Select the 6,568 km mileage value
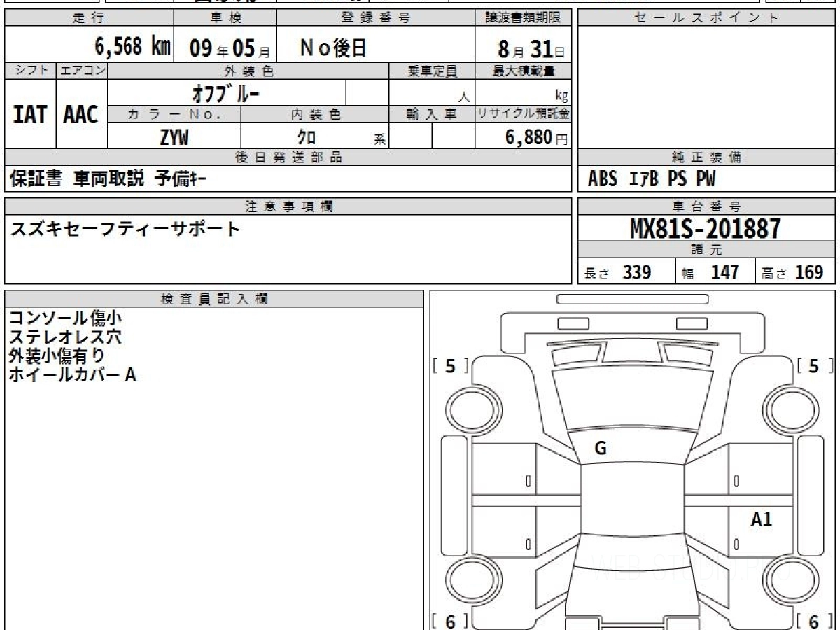The image size is (840, 630). [133, 47]
